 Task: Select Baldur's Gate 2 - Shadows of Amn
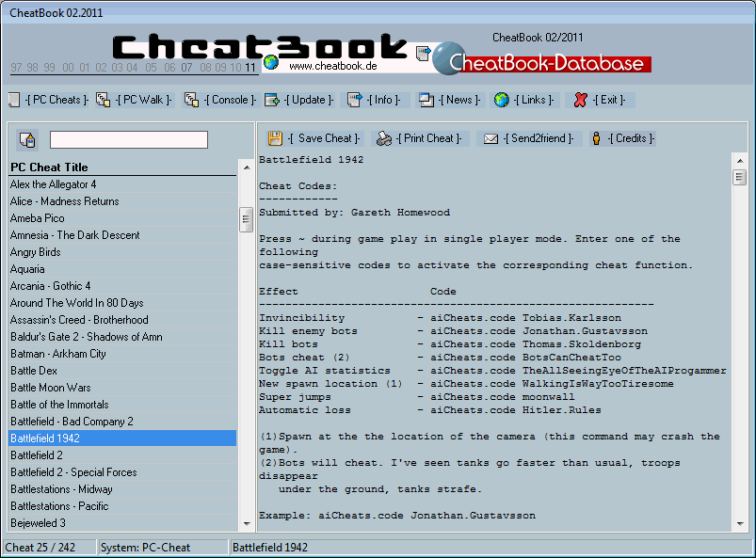(x=123, y=336)
